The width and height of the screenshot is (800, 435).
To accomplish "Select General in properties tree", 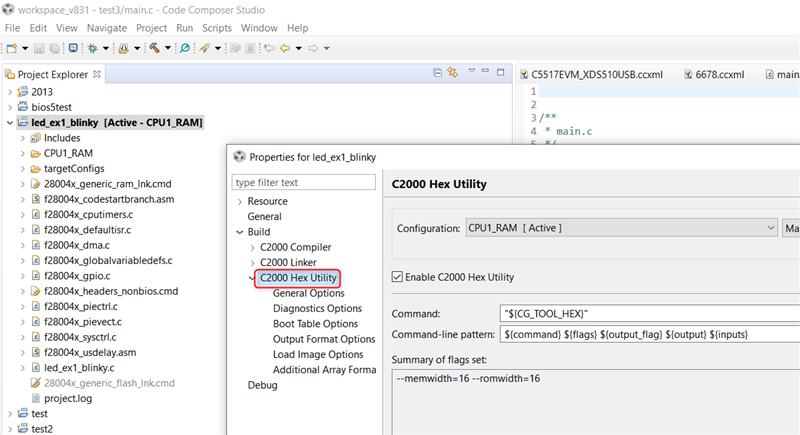I will pyautogui.click(x=264, y=216).
